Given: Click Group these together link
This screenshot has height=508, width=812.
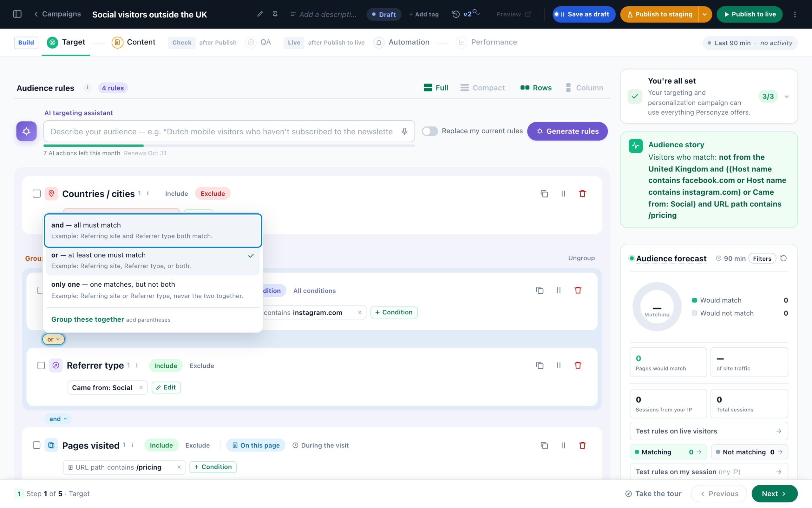Looking at the screenshot, I should tap(88, 319).
